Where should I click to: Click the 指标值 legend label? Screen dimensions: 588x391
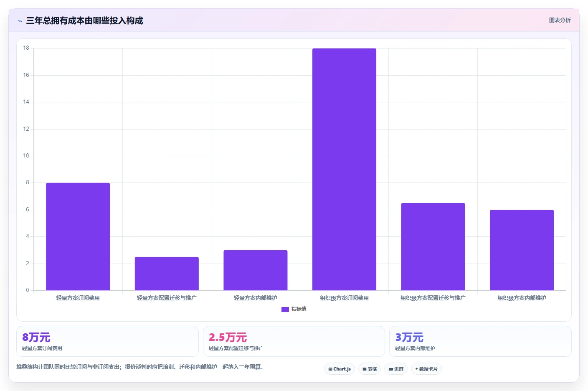[299, 309]
